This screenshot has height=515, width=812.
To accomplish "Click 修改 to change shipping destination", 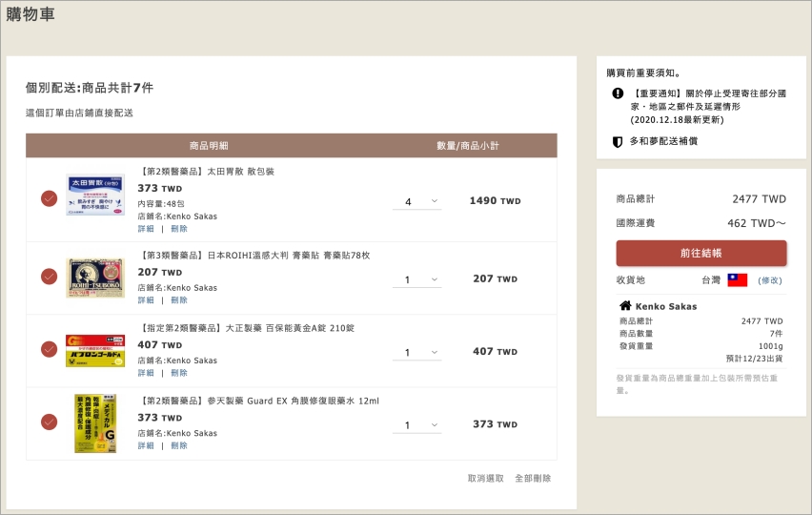I will click(x=769, y=280).
